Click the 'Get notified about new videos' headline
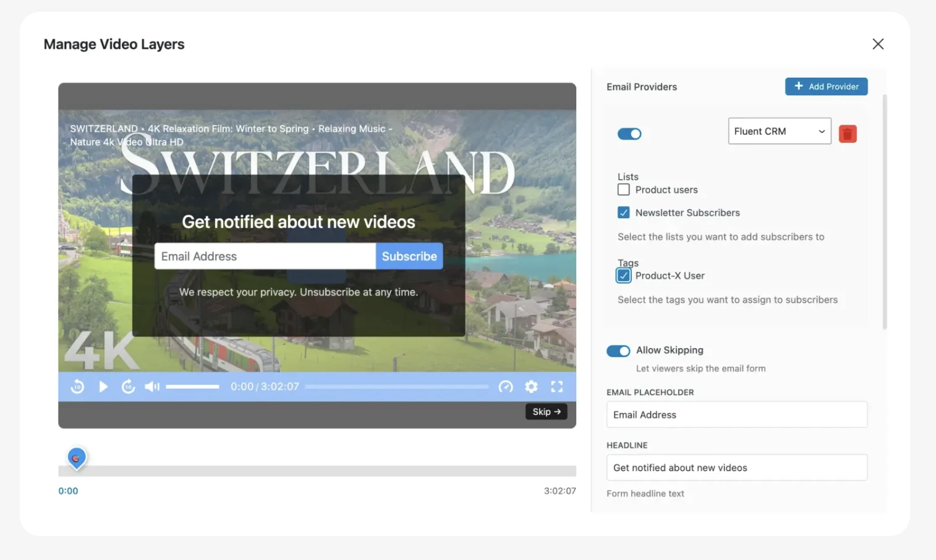The width and height of the screenshot is (936, 560). pos(299,222)
